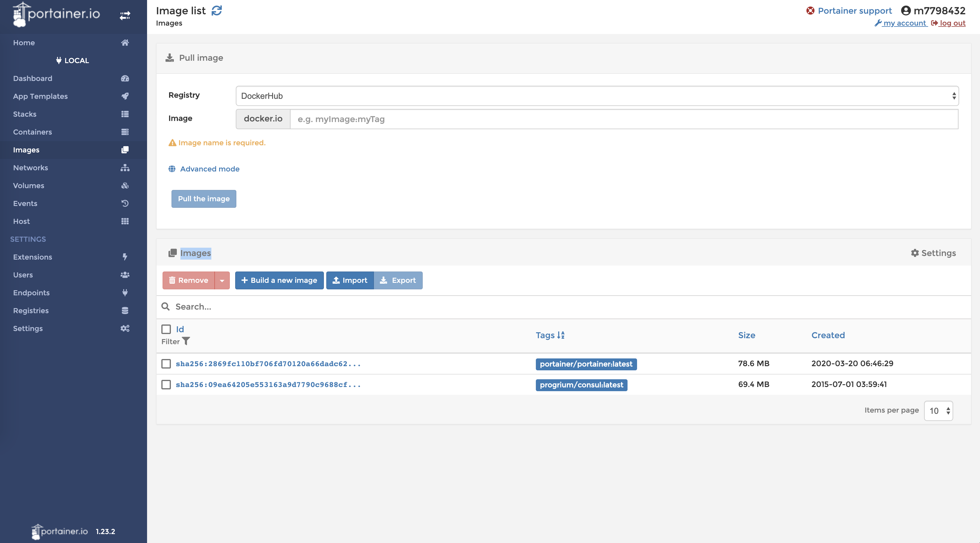Image resolution: width=980 pixels, height=543 pixels.
Task: Open the Registry DockerHub dropdown
Action: coord(597,96)
